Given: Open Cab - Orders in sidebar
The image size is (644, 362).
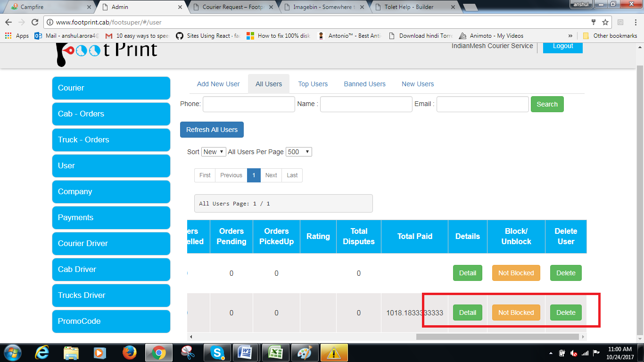Looking at the screenshot, I should click(x=111, y=114).
